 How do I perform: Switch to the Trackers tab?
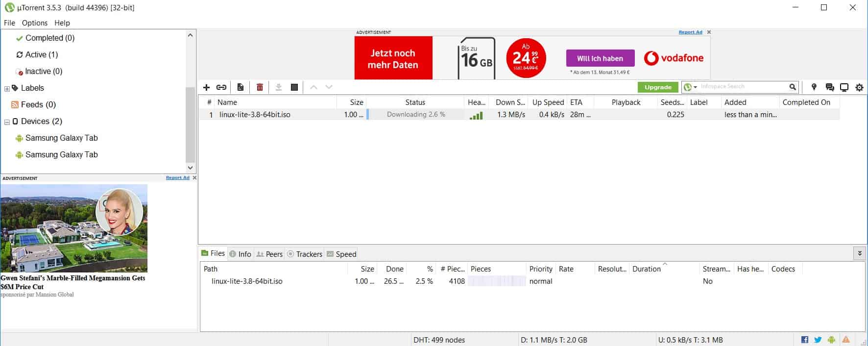pyautogui.click(x=304, y=254)
